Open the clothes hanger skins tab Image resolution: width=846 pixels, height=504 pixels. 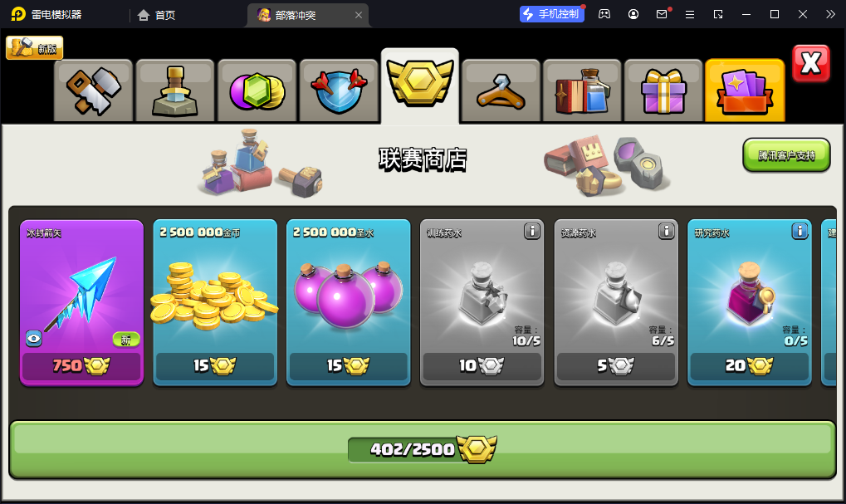coord(501,91)
